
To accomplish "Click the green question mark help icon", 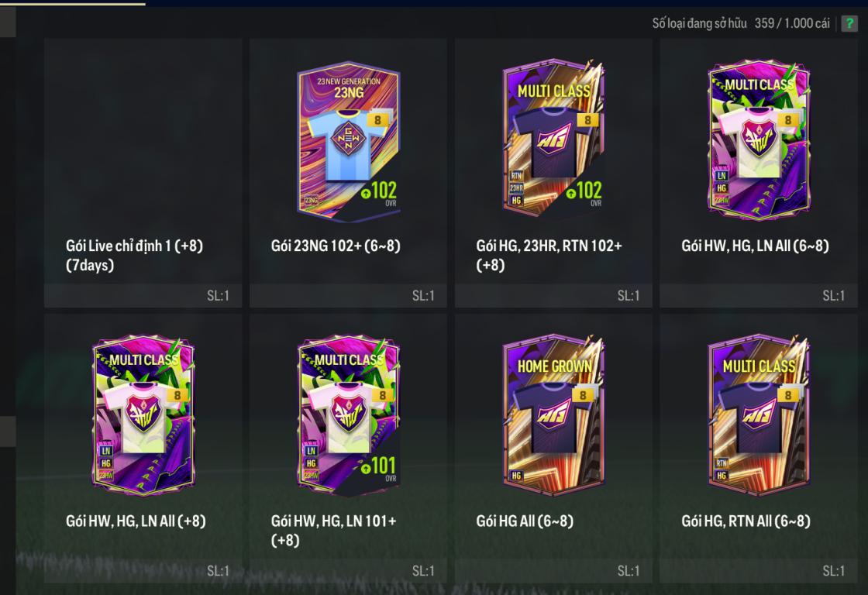I will pyautogui.click(x=849, y=23).
